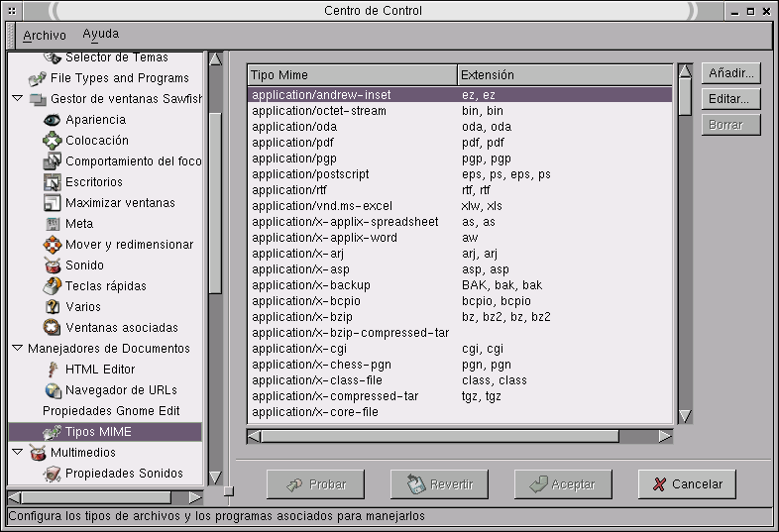Image resolution: width=779 pixels, height=532 pixels.
Task: Select the Escritorios icon
Action: point(53,182)
